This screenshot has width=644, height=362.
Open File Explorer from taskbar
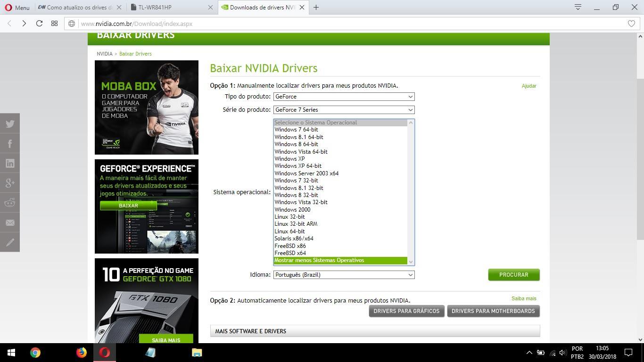197,353
